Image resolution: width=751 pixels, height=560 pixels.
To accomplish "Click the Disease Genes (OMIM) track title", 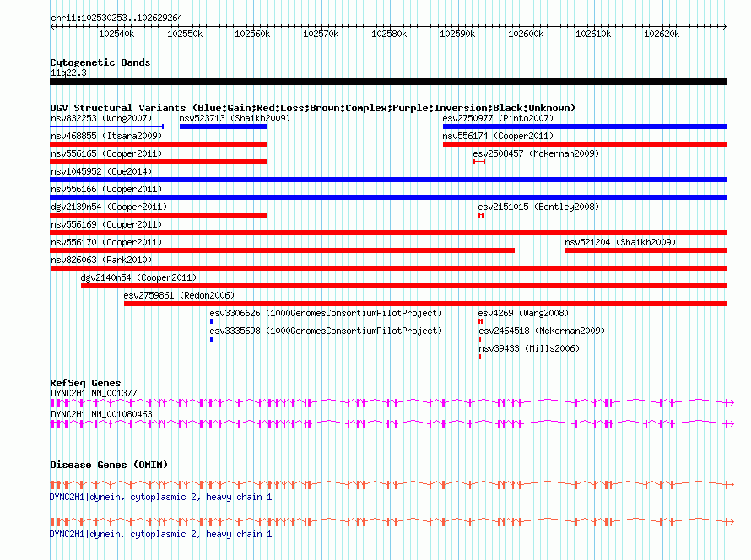I will tap(109, 465).
